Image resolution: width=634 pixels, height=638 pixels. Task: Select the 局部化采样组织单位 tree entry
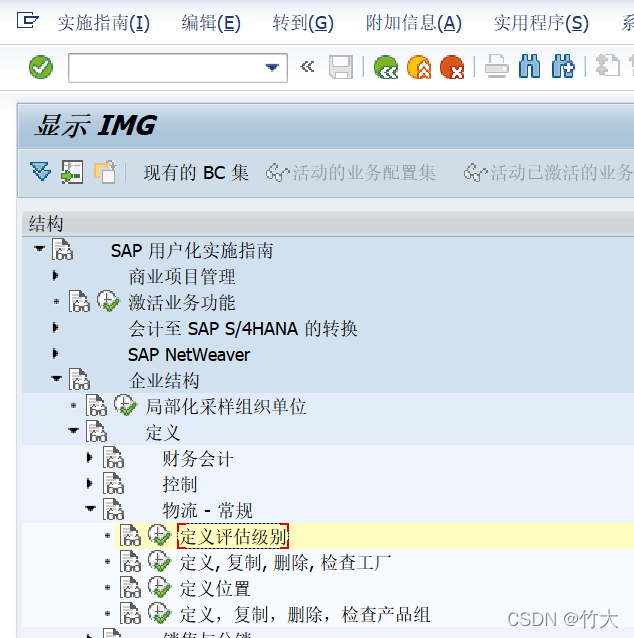[x=226, y=406]
